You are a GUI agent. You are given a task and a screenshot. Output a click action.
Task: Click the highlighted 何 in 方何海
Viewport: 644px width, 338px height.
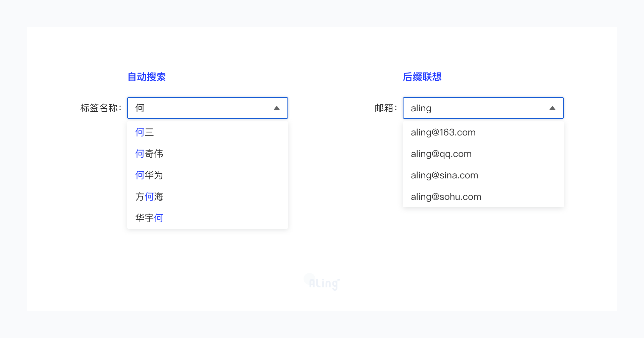point(149,196)
